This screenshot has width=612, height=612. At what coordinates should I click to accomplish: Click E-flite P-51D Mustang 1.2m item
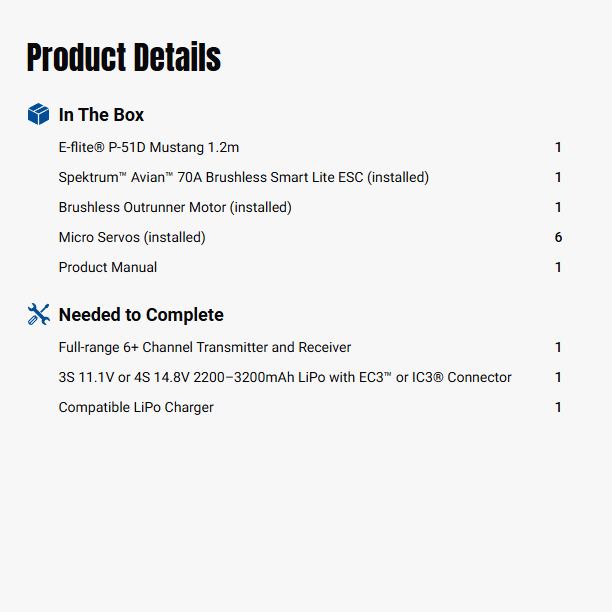[149, 147]
